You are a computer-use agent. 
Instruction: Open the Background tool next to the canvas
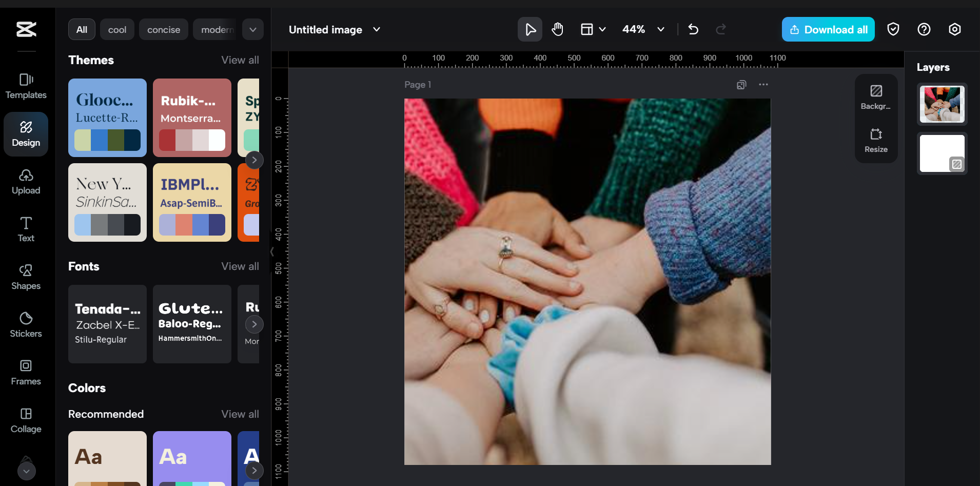pos(876,97)
